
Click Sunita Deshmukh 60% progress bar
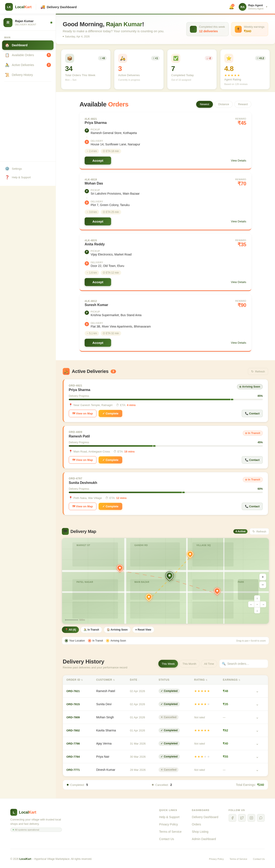[166, 492]
